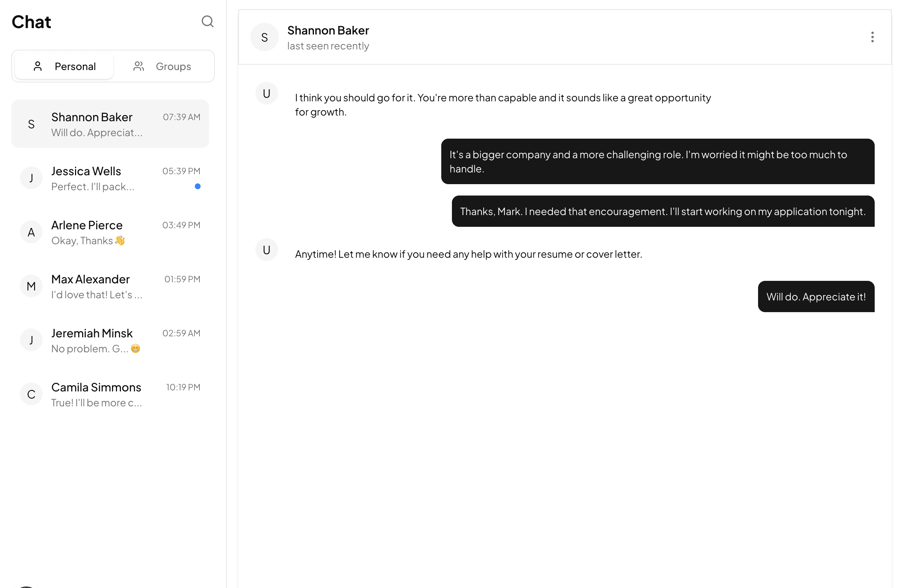Open the search icon in Chat sidebar
Screen dimensions: 901x588
tap(207, 22)
